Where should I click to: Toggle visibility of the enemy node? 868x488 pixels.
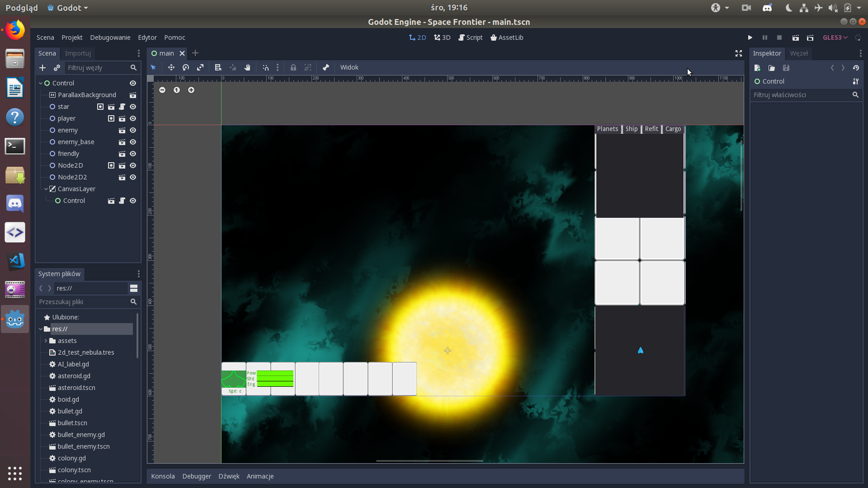point(132,130)
